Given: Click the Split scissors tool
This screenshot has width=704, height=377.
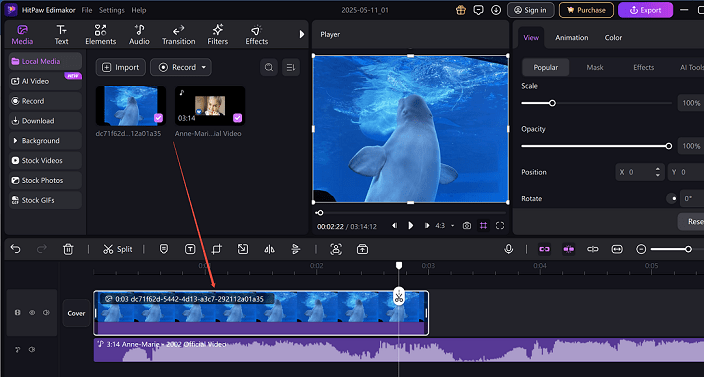Looking at the screenshot, I should tap(118, 249).
